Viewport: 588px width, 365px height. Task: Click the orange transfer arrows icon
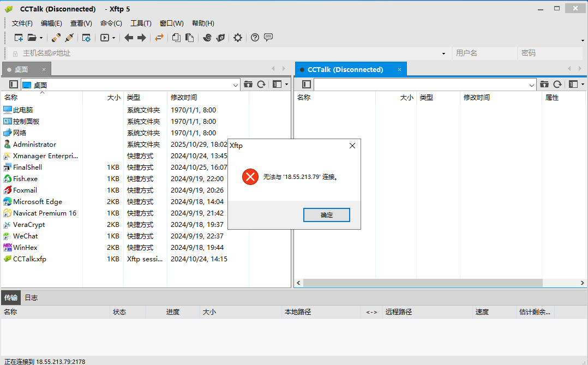(x=159, y=38)
